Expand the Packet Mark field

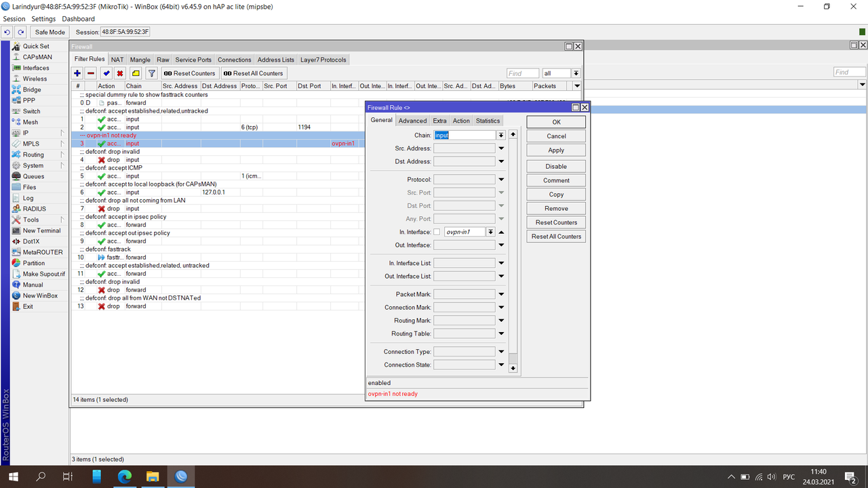pos(501,294)
